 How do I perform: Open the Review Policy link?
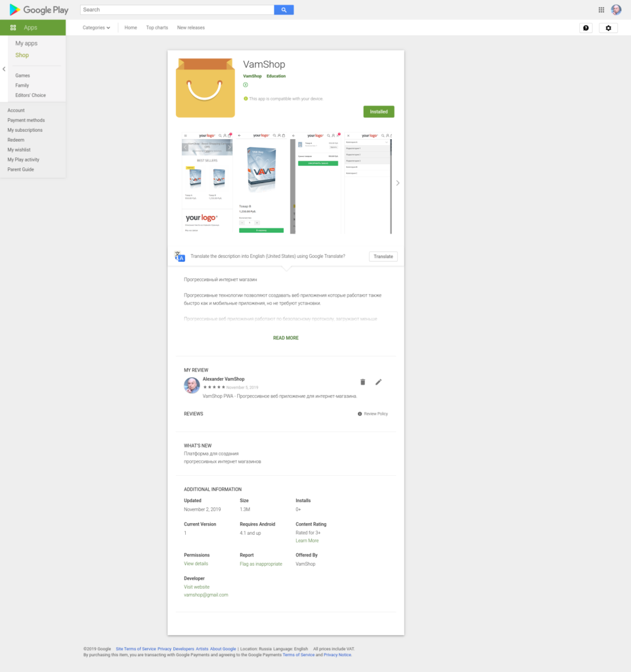pyautogui.click(x=376, y=414)
